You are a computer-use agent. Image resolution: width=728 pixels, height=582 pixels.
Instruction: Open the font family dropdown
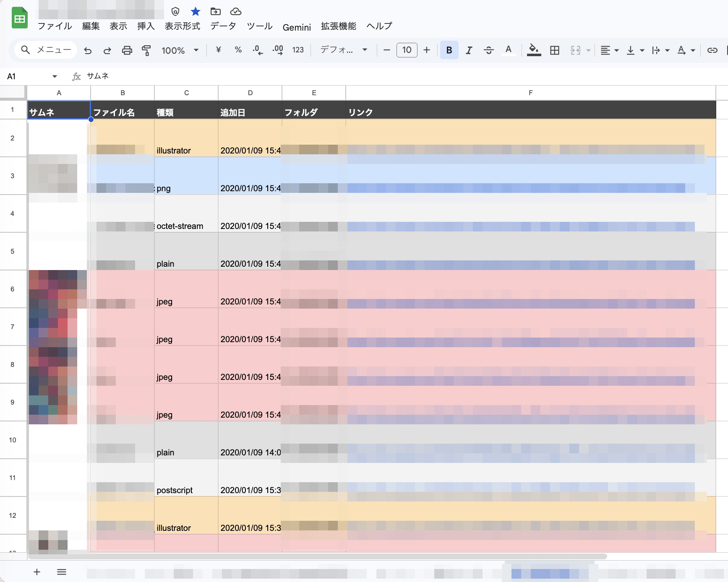tap(344, 50)
